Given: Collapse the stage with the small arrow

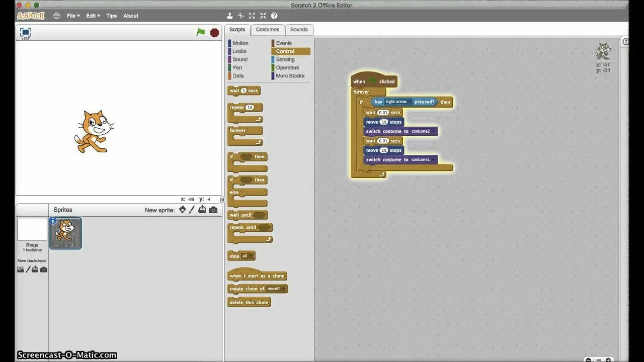Looking at the screenshot, I should click(x=222, y=200).
